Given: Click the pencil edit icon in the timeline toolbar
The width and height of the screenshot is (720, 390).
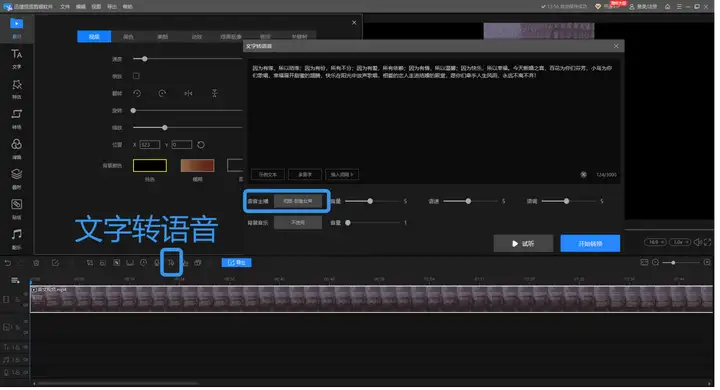Looking at the screenshot, I should (56, 264).
